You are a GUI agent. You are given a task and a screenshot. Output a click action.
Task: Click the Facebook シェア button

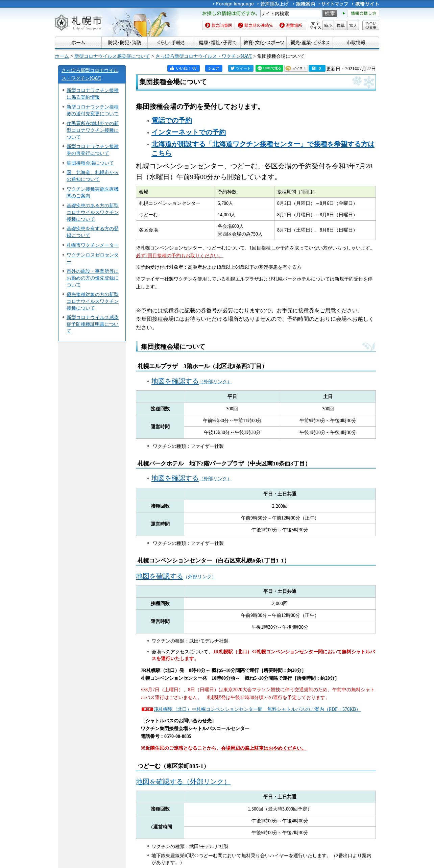point(214,68)
